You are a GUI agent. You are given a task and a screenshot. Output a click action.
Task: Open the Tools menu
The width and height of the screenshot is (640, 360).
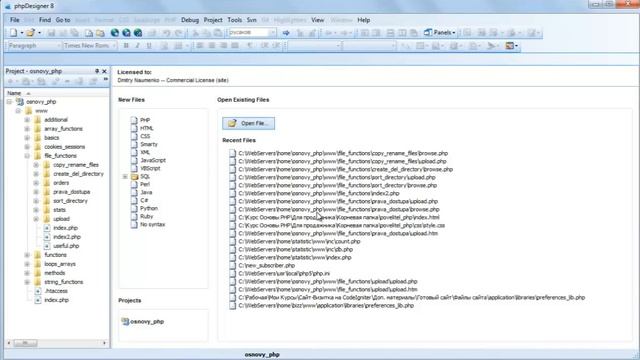pos(235,20)
